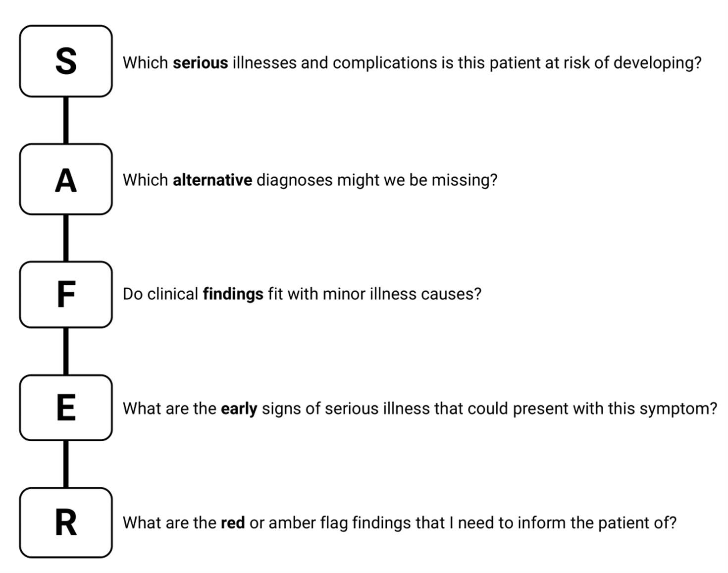Screen dimensions: 728x573
Task: Click the connector line between S and A
Action: 66,120
